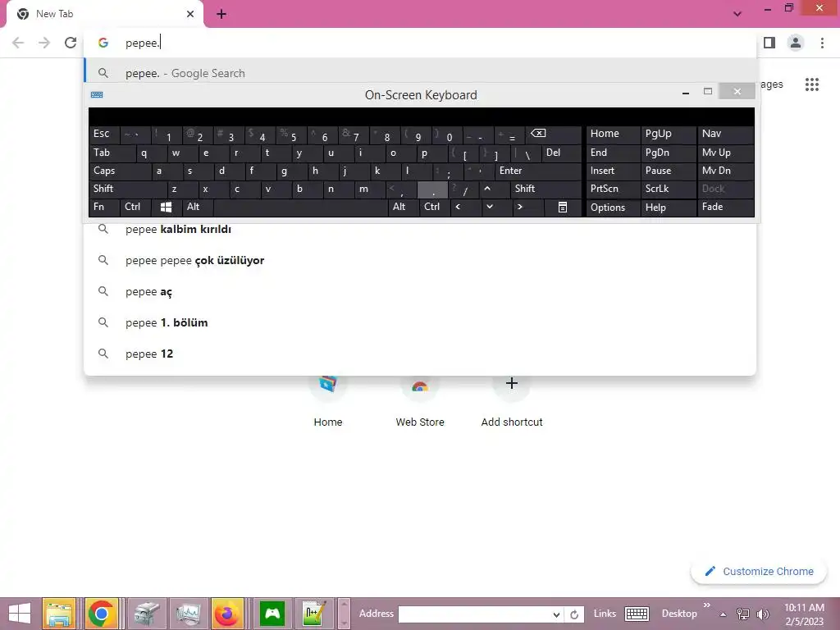Click Fade key on On-Screen Keyboard
840x630 pixels.
click(x=725, y=207)
